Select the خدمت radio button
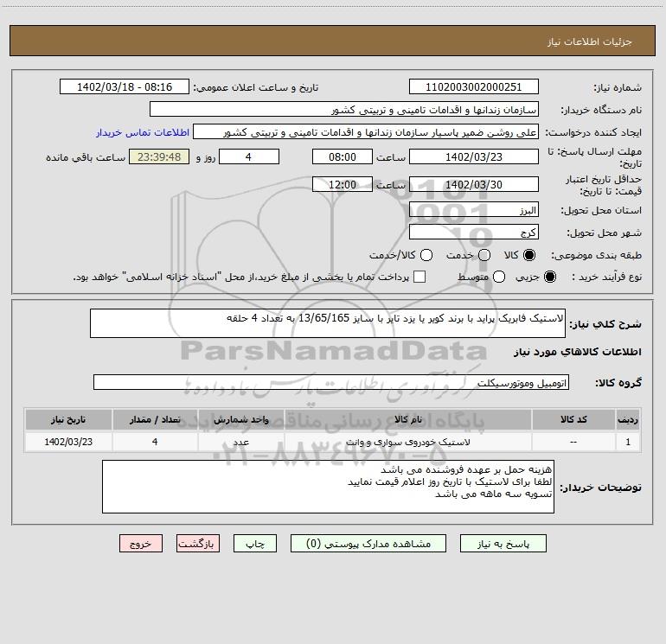The height and width of the screenshot is (644, 666). tap(484, 255)
